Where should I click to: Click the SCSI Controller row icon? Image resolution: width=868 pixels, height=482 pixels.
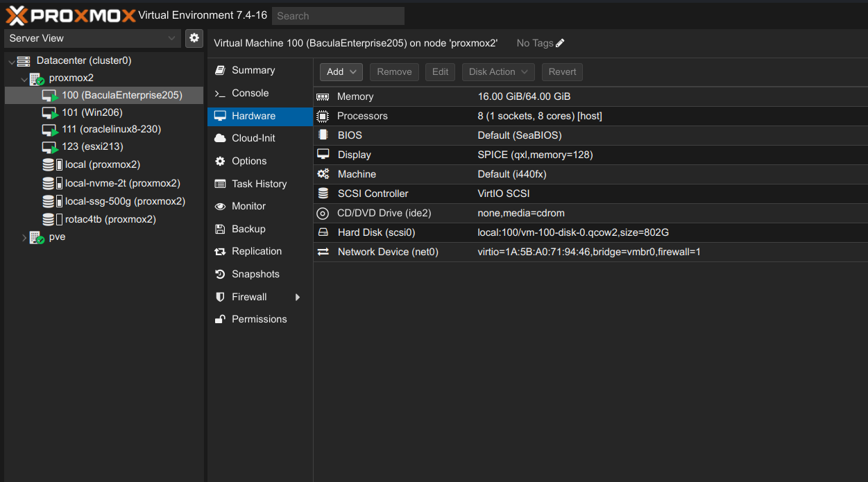click(x=323, y=193)
